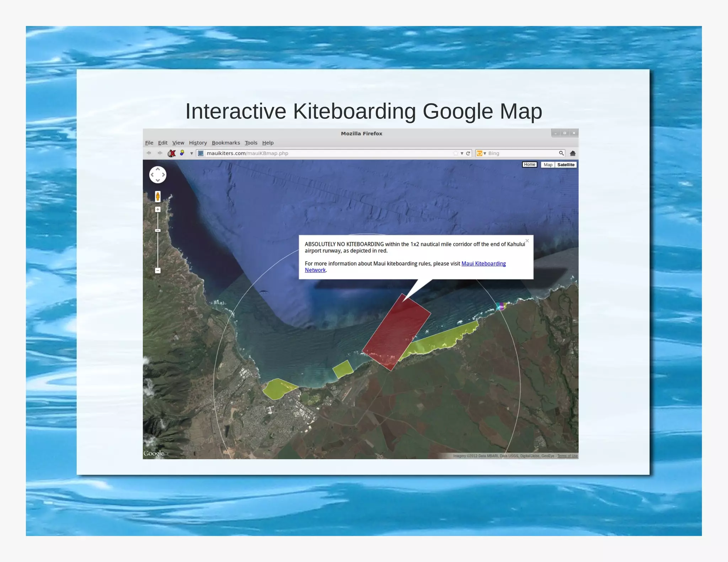Screen dimensions: 728x562
Task: Click the map Home button
Action: (529, 164)
